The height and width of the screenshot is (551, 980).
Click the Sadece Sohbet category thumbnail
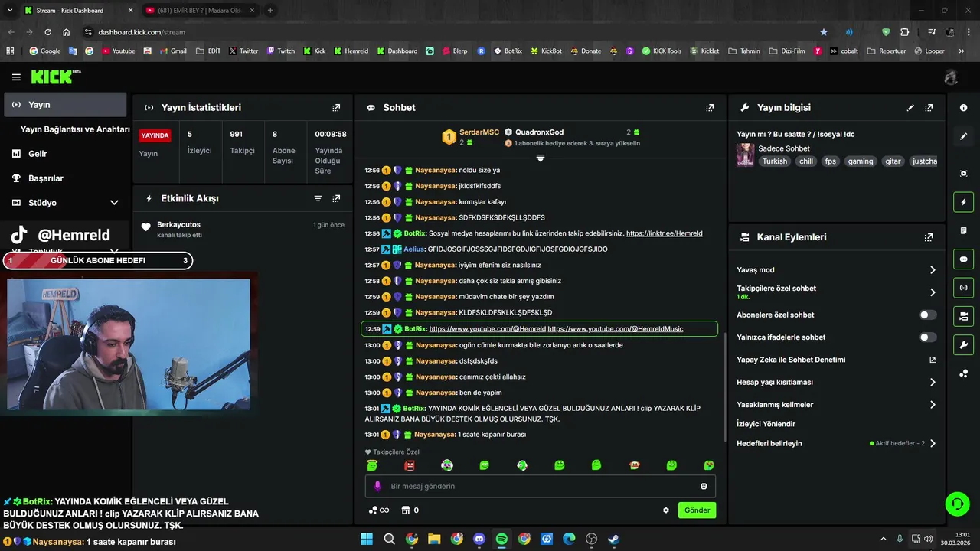(745, 155)
